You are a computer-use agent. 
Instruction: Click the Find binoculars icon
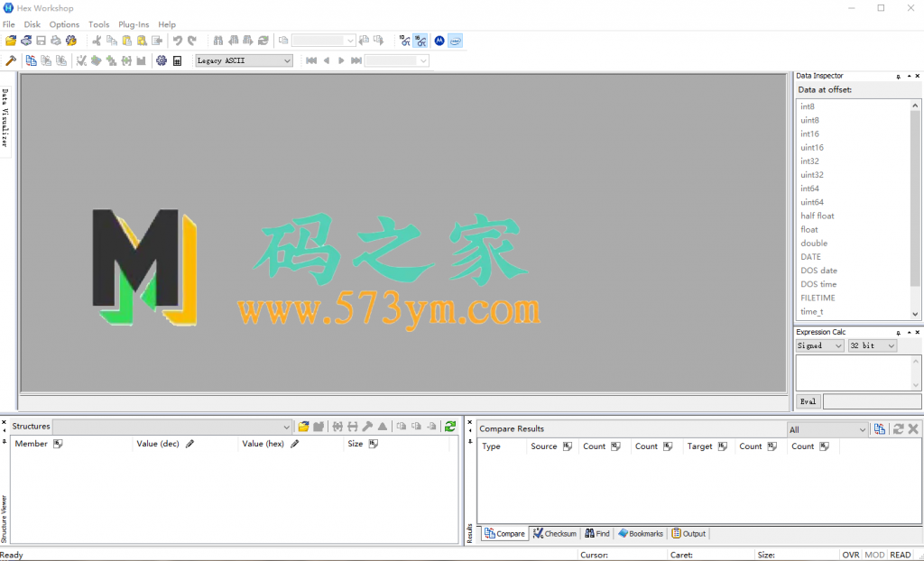coord(218,41)
